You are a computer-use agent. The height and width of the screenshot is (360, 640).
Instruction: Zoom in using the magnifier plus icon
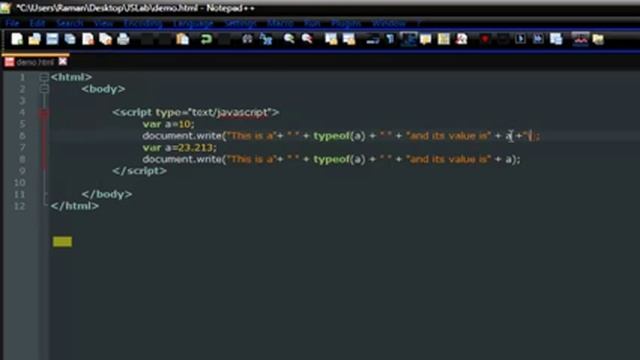(x=289, y=39)
